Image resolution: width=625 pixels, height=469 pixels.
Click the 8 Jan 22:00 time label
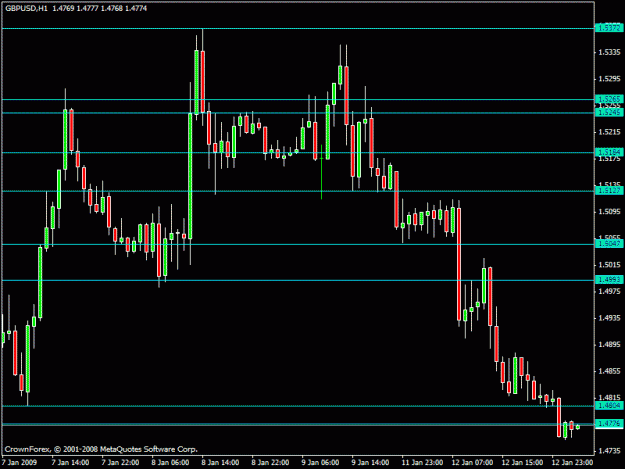point(270,463)
